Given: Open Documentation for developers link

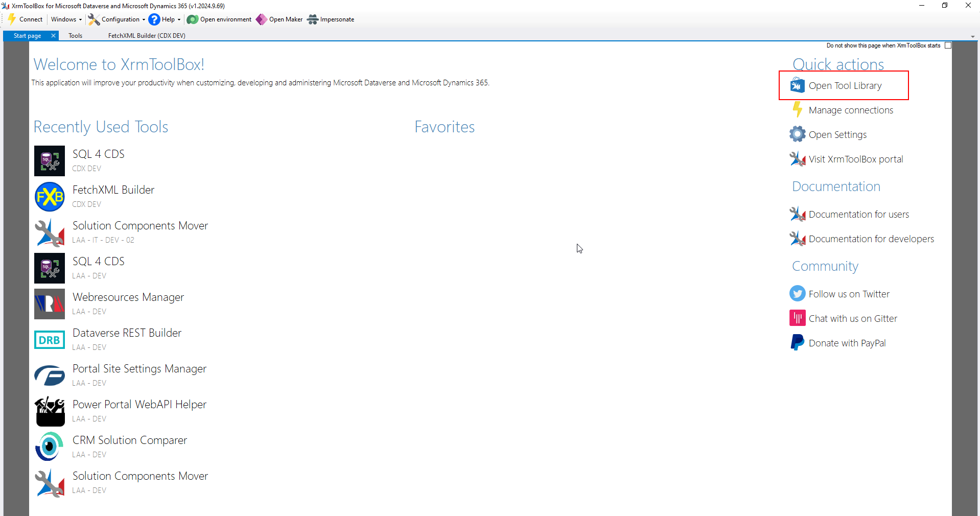Looking at the screenshot, I should (871, 239).
